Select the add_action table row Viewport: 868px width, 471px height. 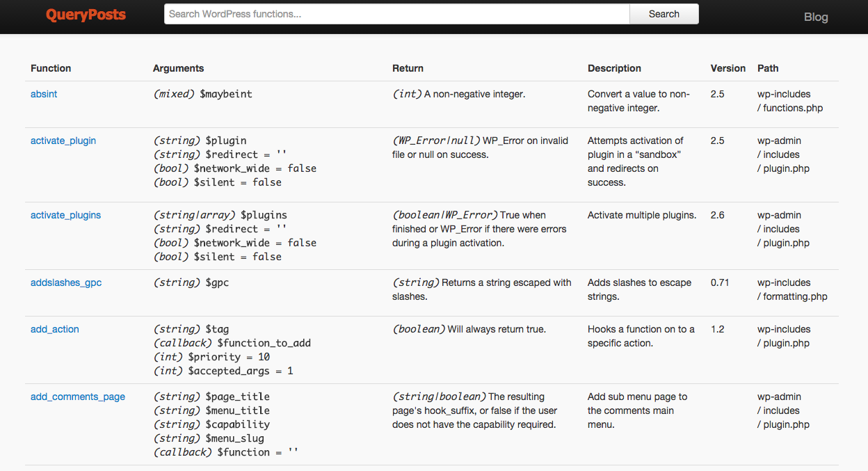tap(434, 349)
